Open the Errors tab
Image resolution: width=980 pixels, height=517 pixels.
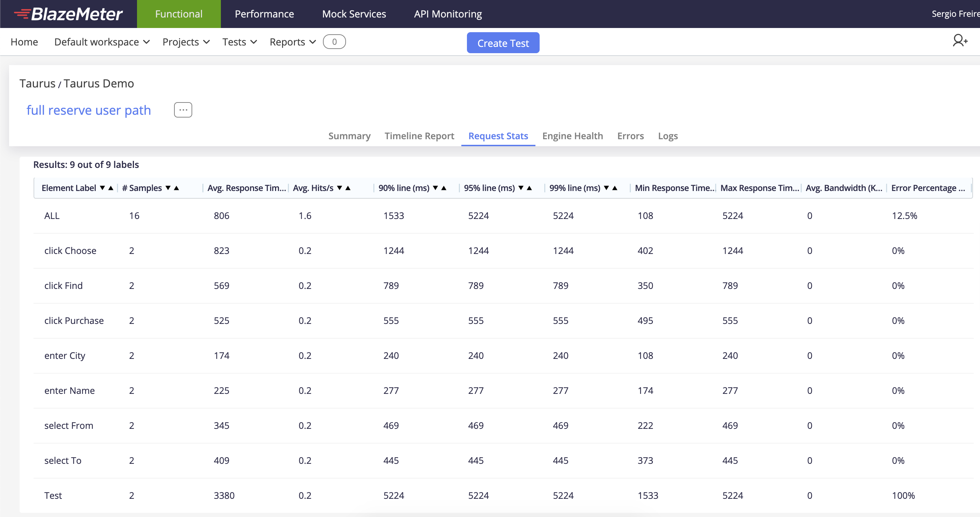coord(630,136)
